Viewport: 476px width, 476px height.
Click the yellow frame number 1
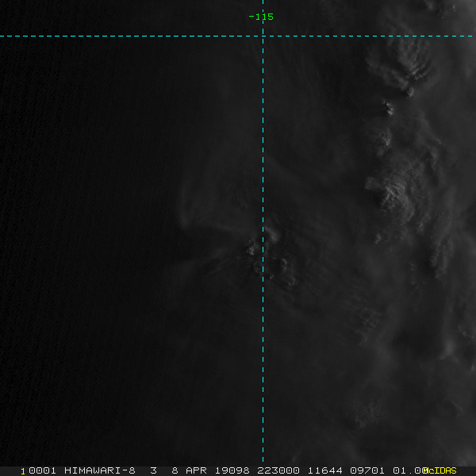pos(23,471)
